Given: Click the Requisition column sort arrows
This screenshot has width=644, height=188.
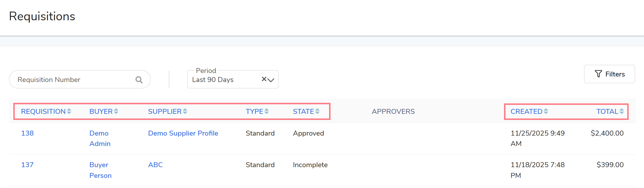Looking at the screenshot, I should pos(69,111).
